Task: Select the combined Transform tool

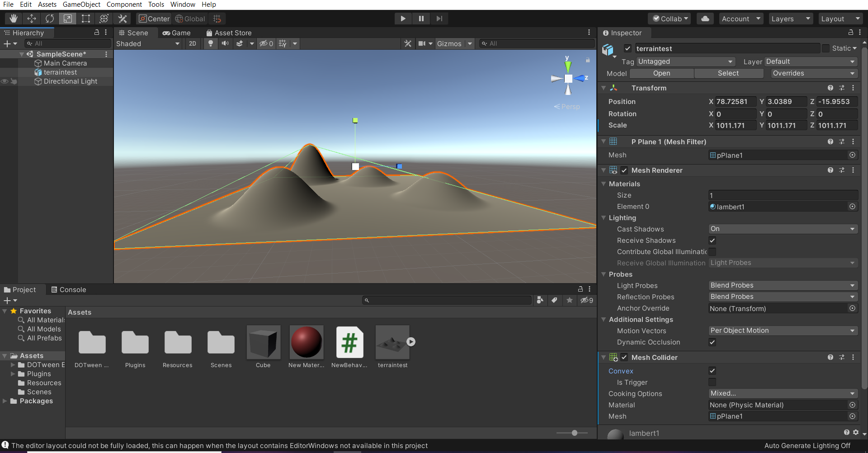Action: [104, 19]
